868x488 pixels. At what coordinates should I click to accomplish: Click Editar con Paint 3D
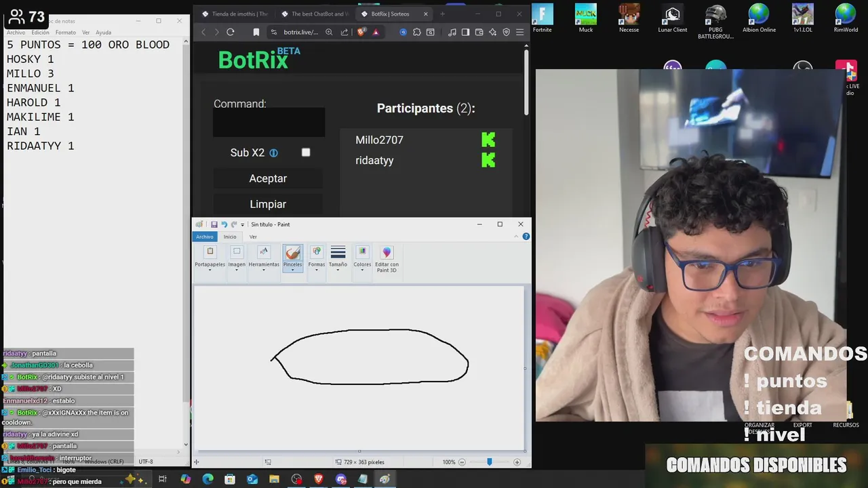click(x=387, y=260)
